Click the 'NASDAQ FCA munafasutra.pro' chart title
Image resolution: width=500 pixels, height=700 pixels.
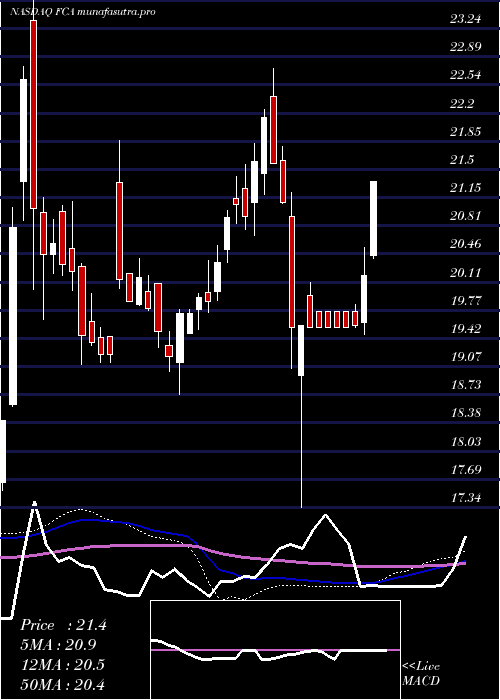coord(83,12)
